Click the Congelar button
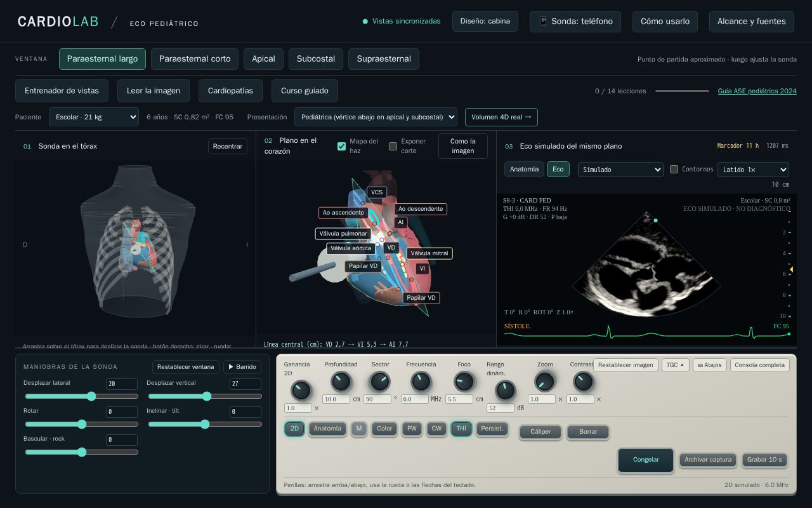The image size is (812, 508). point(646,460)
